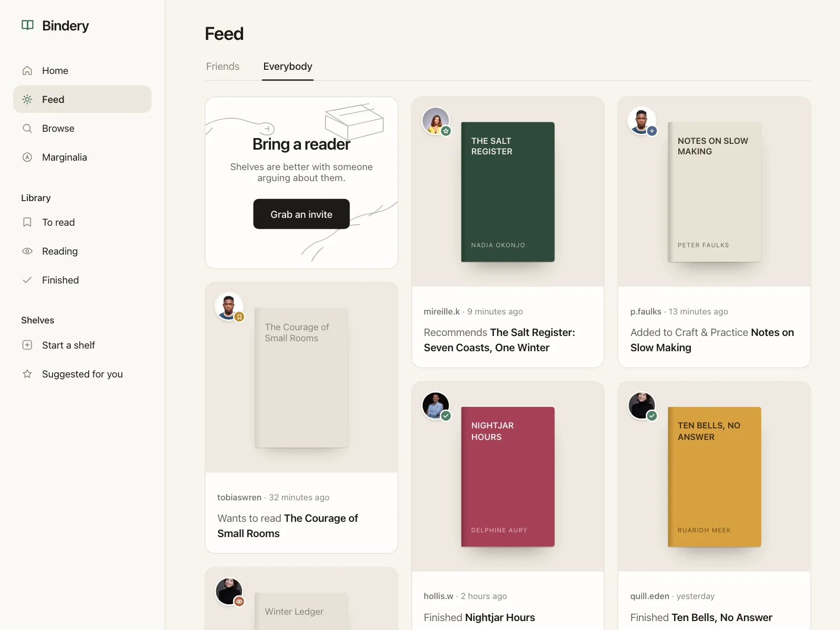
Task: Click the Feed page heading
Action: tap(224, 34)
